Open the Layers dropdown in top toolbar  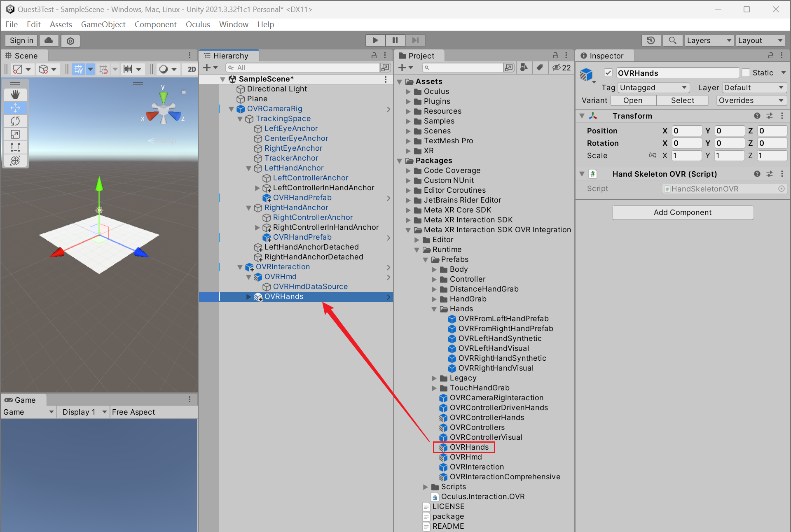pos(709,40)
